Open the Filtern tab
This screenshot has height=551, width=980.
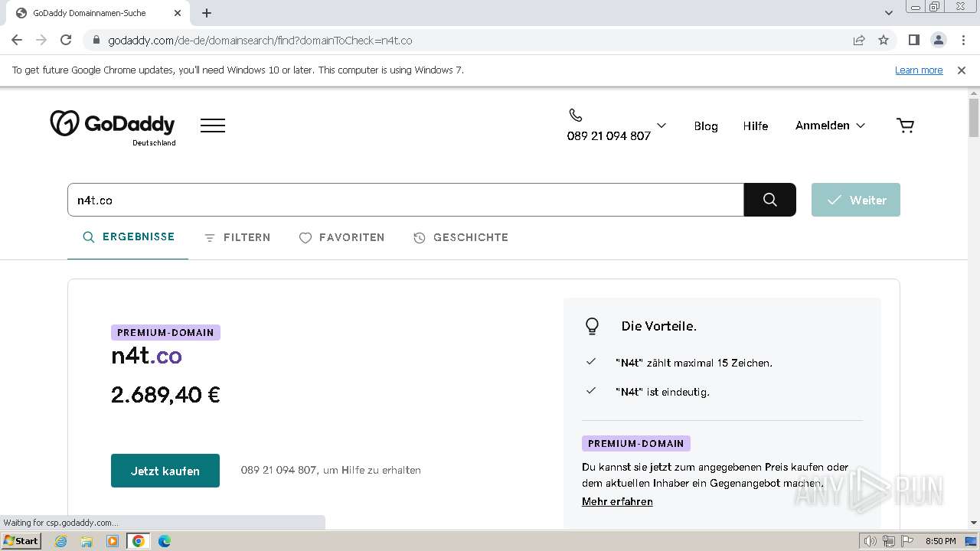237,238
